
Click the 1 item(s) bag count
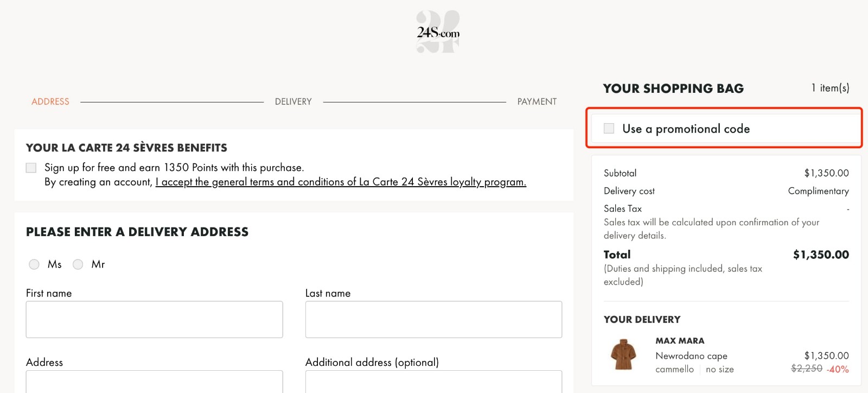pyautogui.click(x=829, y=87)
